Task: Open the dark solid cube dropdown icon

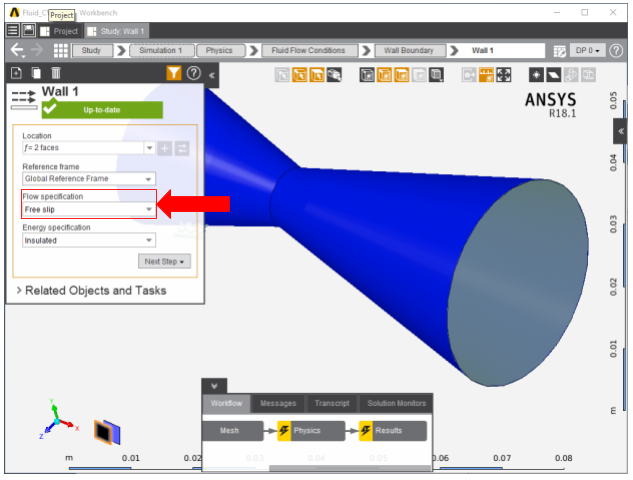Action: point(436,75)
